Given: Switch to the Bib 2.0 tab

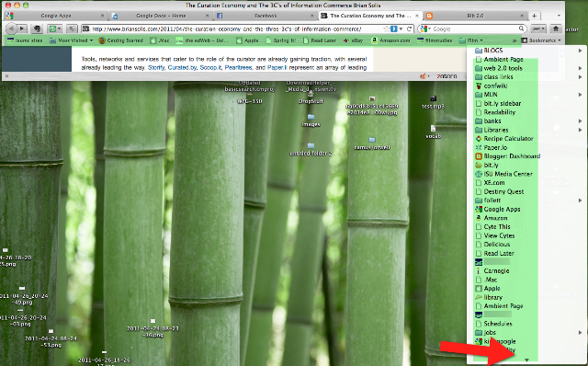Looking at the screenshot, I should pos(475,16).
